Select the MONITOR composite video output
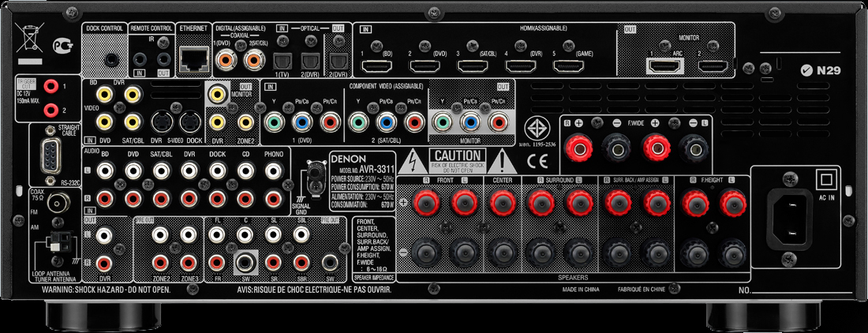The height and width of the screenshot is (333, 868). click(x=217, y=95)
